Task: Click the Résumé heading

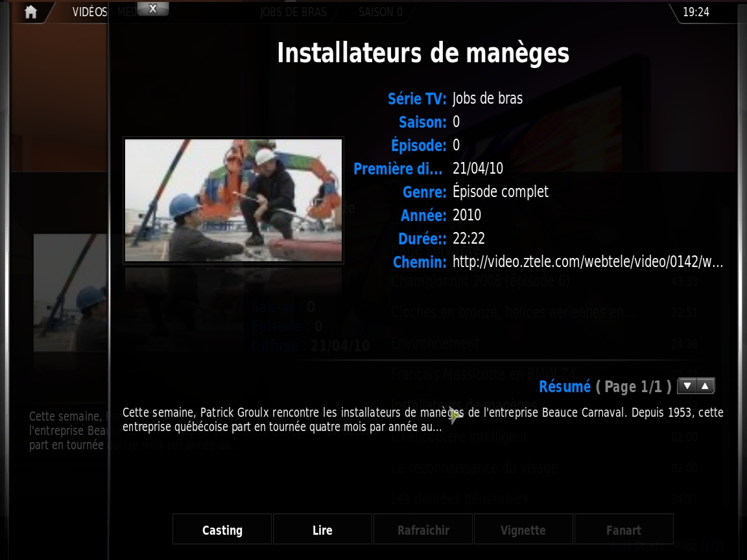Action: (565, 386)
